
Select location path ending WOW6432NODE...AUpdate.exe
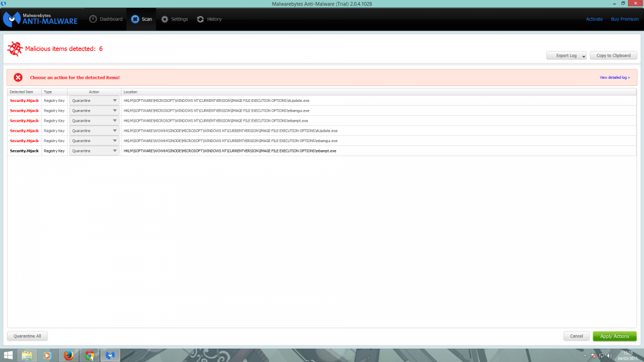[230, 131]
